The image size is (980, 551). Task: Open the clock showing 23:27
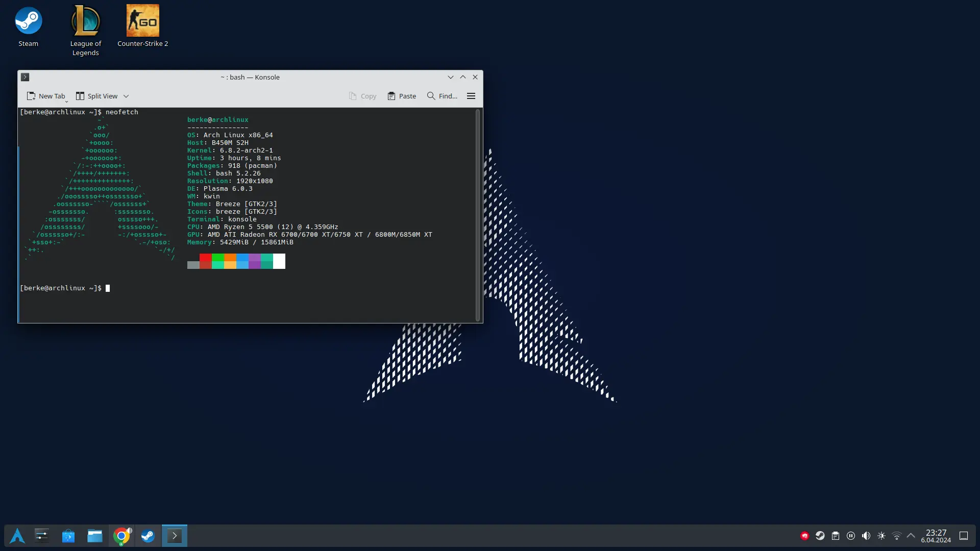[x=936, y=536]
